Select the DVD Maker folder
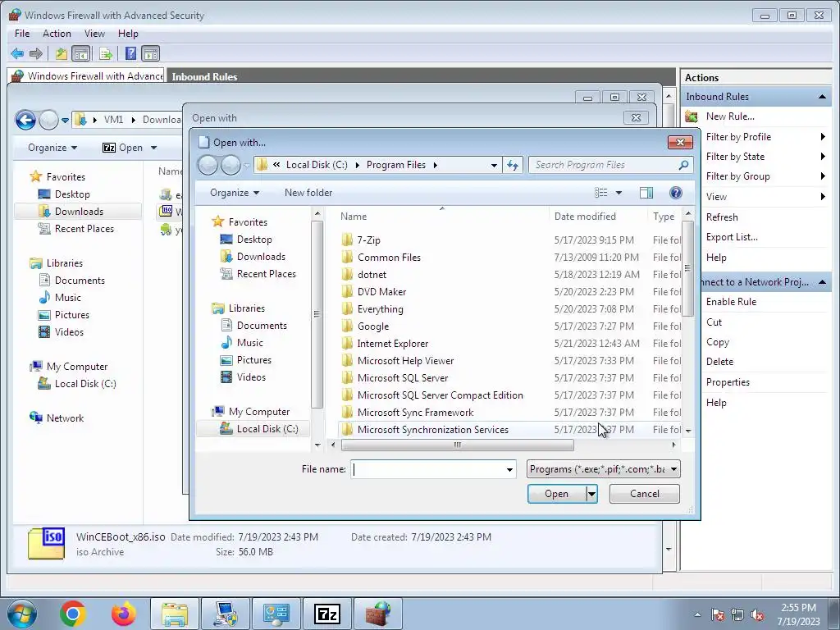840x630 pixels. tap(381, 292)
